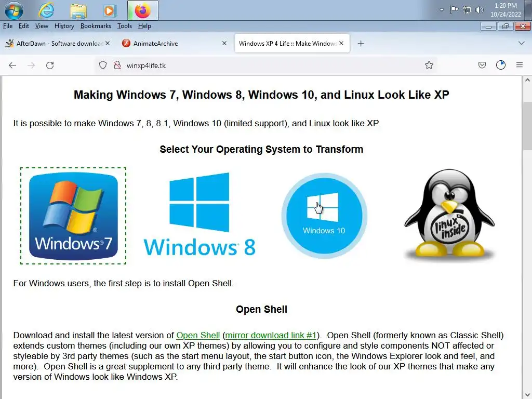Image resolution: width=532 pixels, height=399 pixels.
Task: Switch to the AfterDawn tab
Action: click(54, 43)
